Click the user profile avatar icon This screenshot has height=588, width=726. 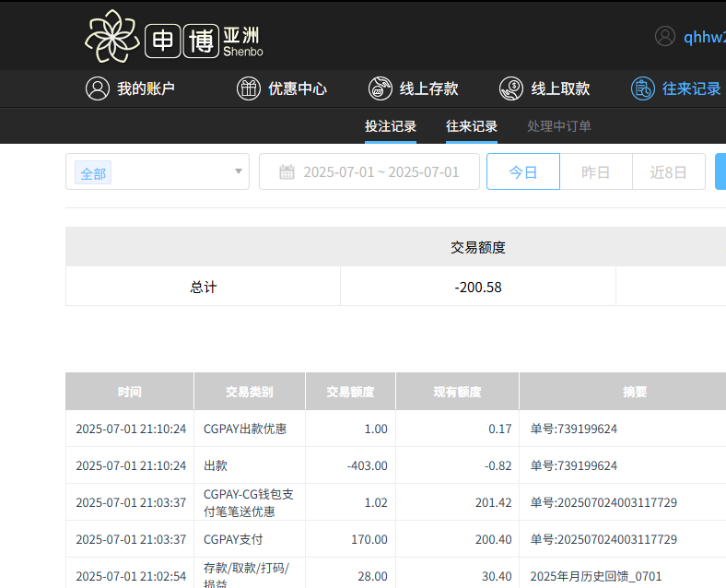(x=665, y=36)
